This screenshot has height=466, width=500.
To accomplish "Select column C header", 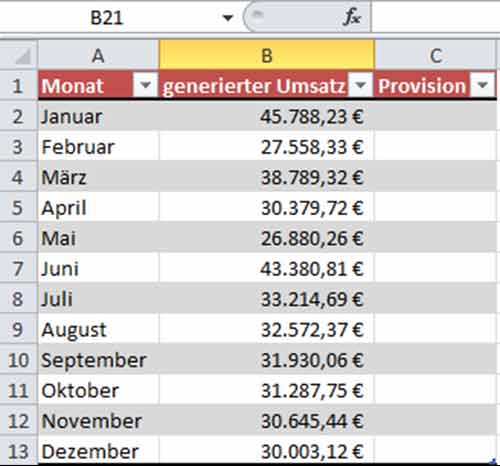I will (x=435, y=55).
